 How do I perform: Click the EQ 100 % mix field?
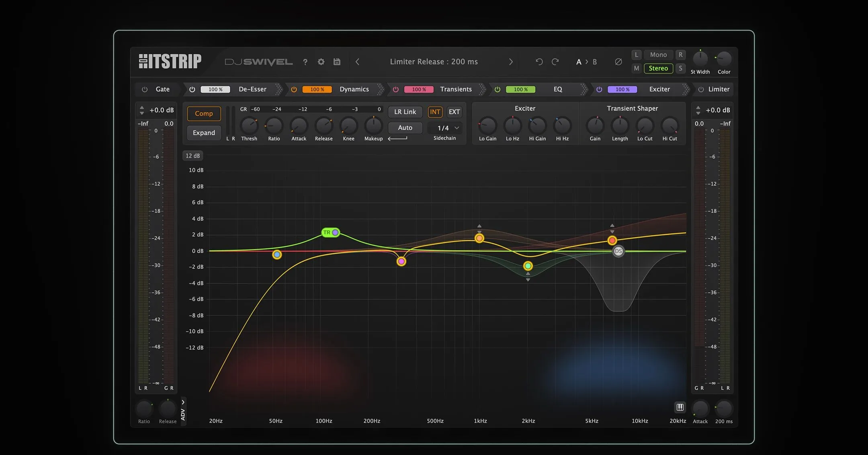520,89
